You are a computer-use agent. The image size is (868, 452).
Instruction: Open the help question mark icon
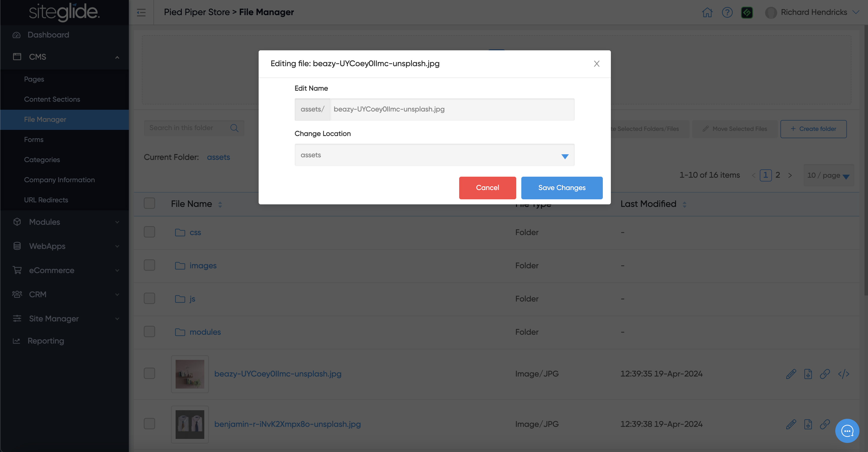click(x=727, y=13)
